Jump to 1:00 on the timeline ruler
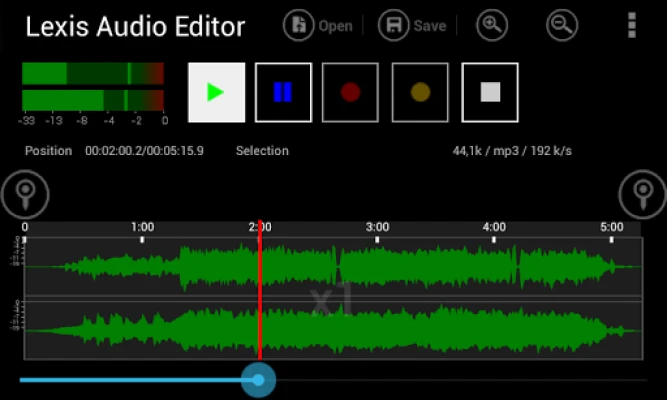Viewport: 667px width, 400px height. (142, 228)
